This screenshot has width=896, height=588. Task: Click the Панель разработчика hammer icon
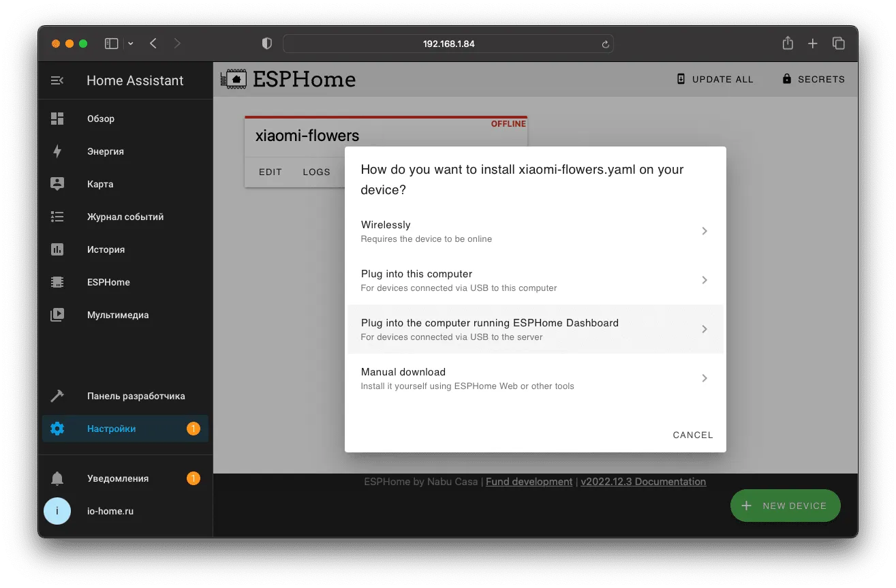(57, 396)
